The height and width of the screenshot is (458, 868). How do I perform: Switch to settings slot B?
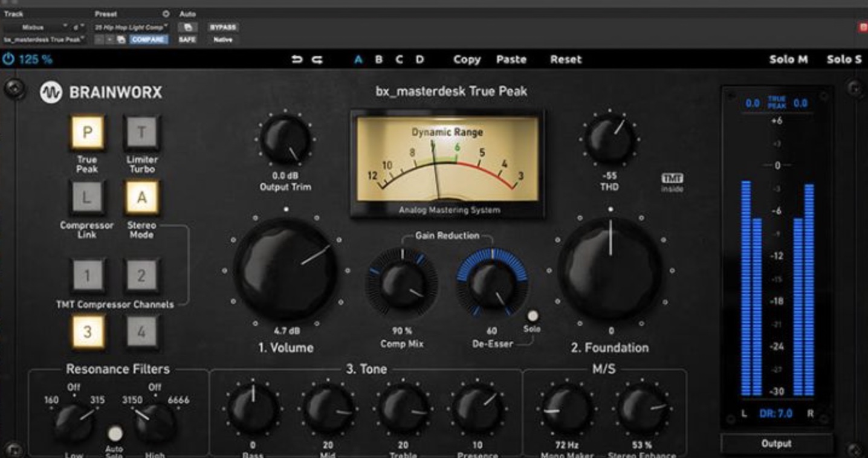click(x=378, y=59)
